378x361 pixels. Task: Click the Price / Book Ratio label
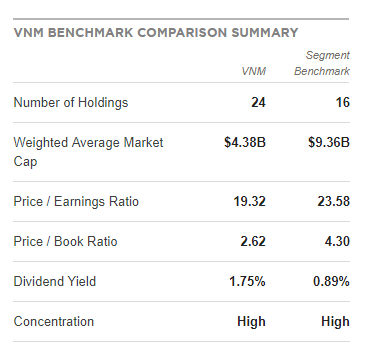point(65,241)
